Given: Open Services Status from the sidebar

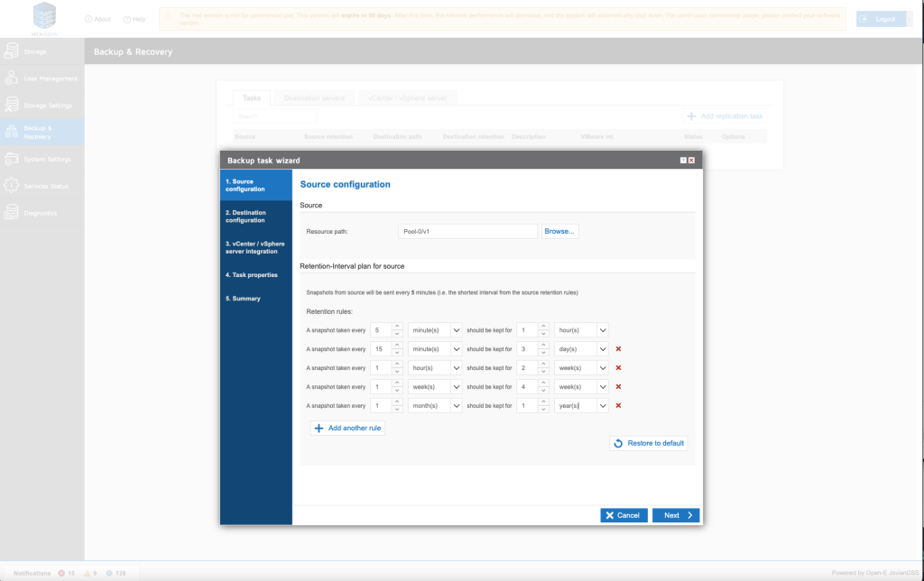Looking at the screenshot, I should (x=42, y=186).
